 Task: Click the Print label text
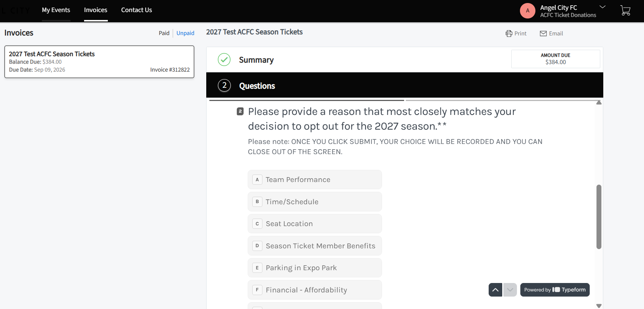pyautogui.click(x=520, y=34)
